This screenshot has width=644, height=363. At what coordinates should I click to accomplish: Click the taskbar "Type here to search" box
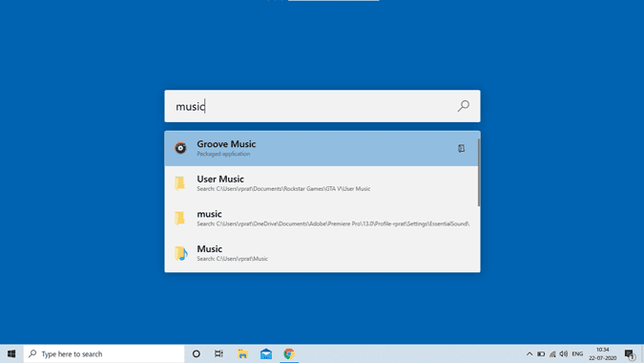coord(104,353)
